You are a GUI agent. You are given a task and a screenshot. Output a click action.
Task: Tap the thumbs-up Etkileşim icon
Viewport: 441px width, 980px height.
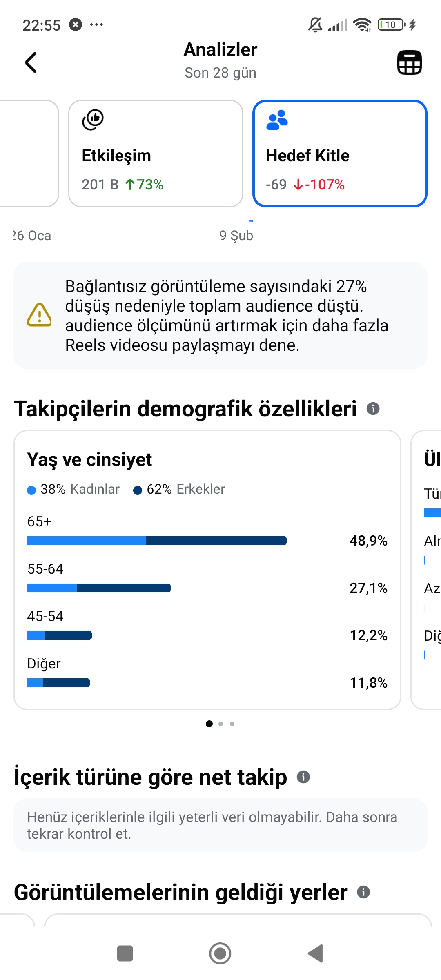tap(93, 120)
